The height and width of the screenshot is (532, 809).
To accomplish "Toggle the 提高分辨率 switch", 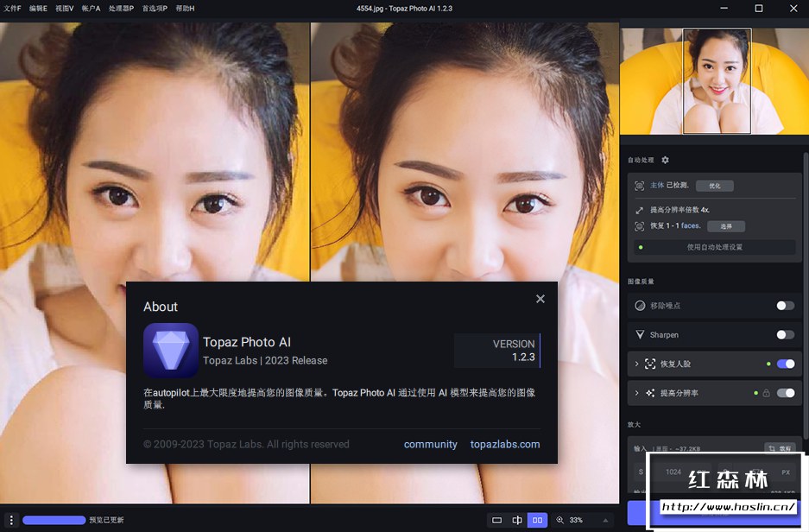I will [x=786, y=393].
